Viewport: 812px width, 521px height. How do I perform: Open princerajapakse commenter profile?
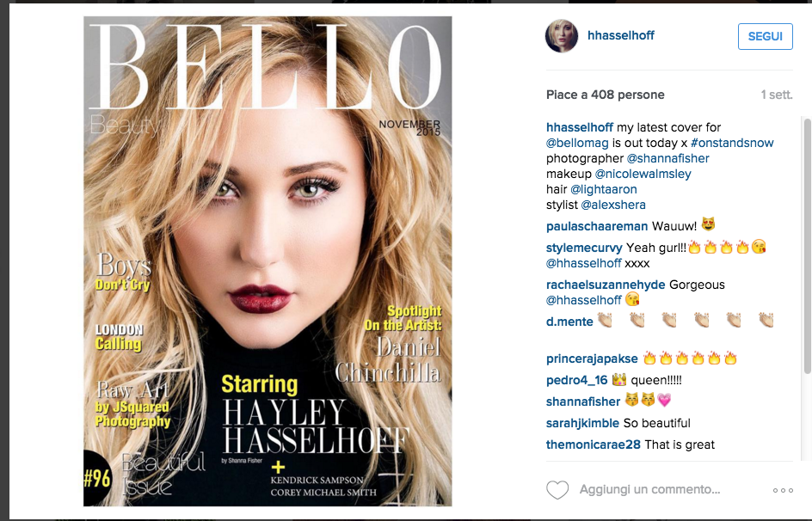click(592, 359)
